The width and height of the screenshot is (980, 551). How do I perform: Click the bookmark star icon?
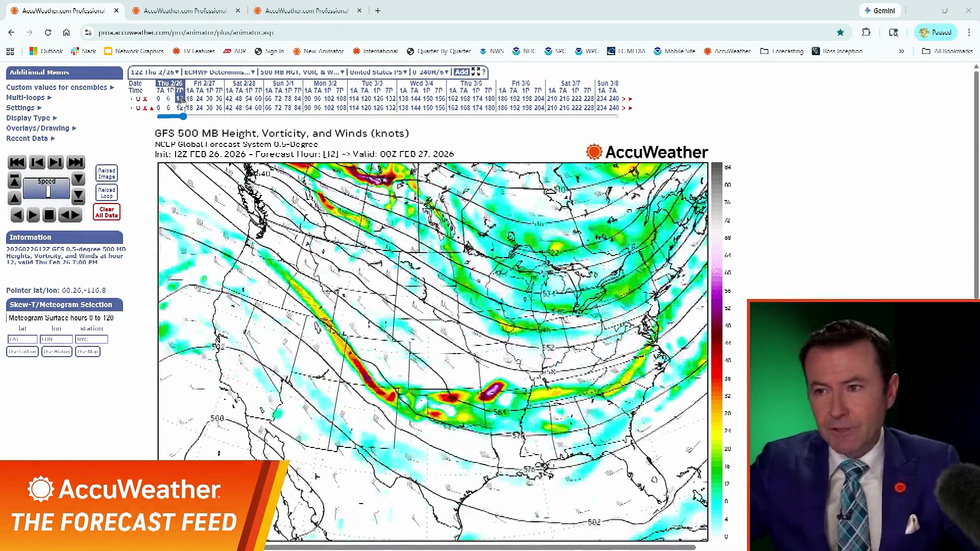point(840,32)
